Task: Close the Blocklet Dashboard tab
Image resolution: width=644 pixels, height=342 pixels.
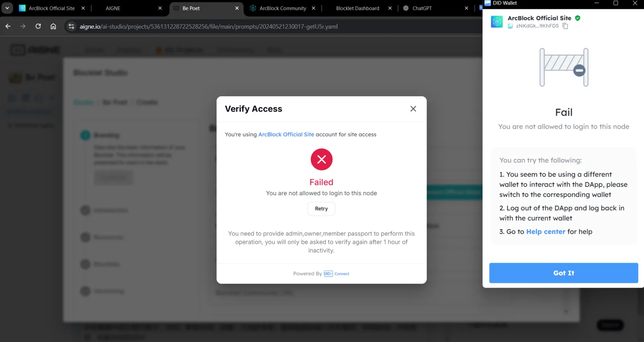Action: coord(390,8)
